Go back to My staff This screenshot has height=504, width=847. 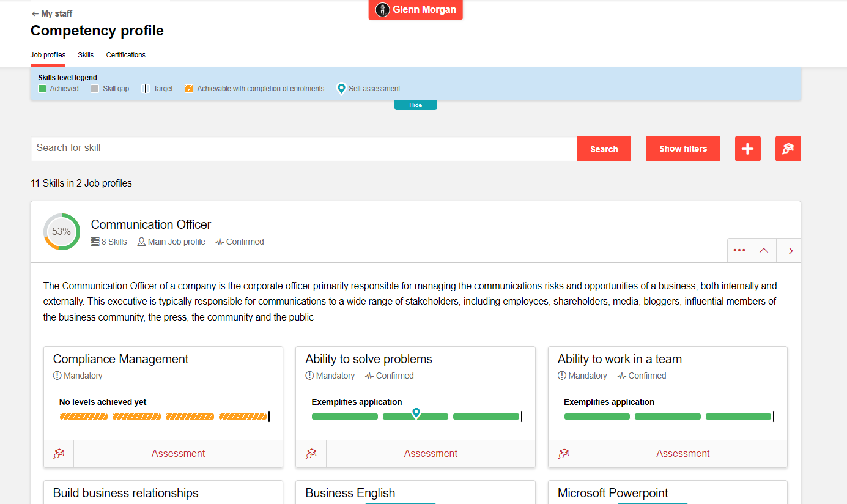pos(51,13)
